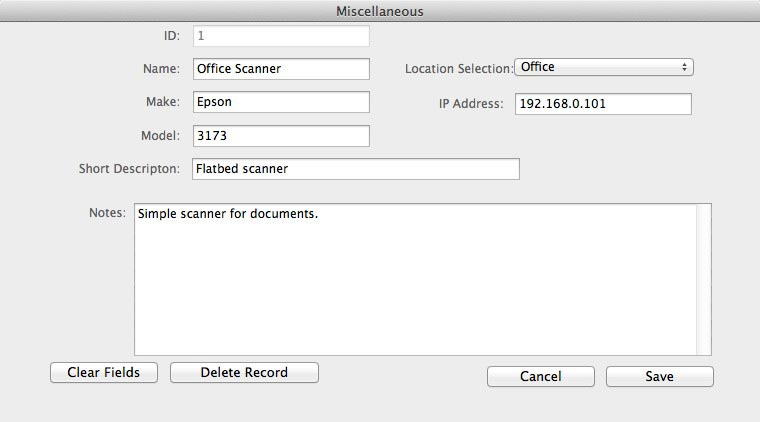Click the "Model:" label text

pos(159,136)
